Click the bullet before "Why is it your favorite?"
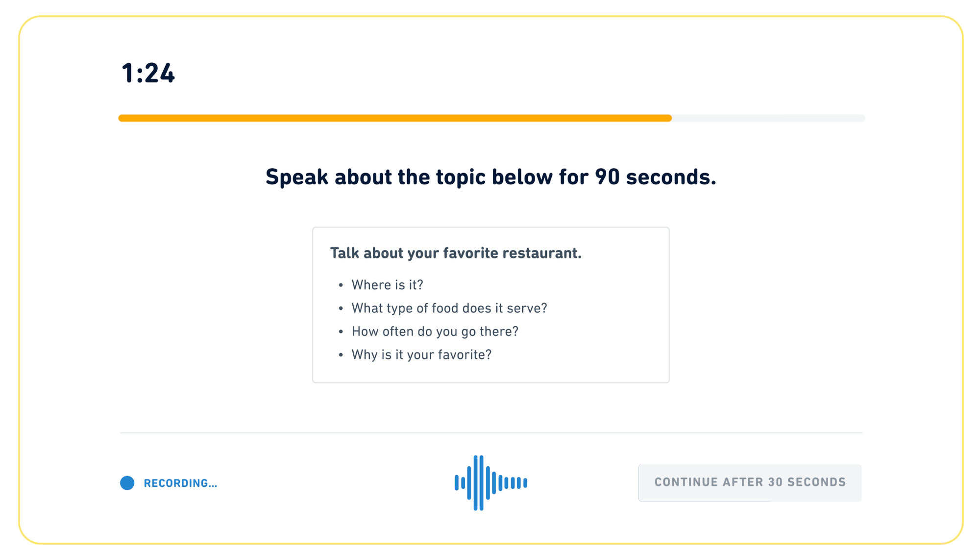Screen dimensions: 980x557 pyautogui.click(x=341, y=355)
